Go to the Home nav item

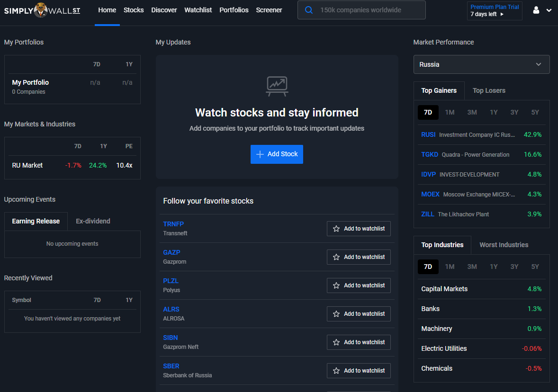coord(107,10)
